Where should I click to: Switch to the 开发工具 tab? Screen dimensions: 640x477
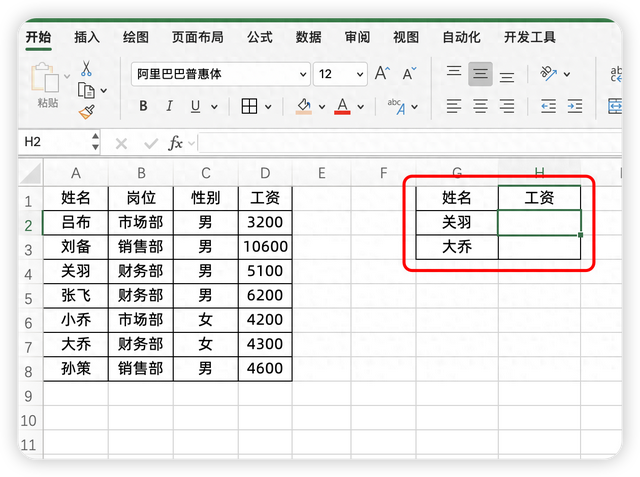(530, 37)
